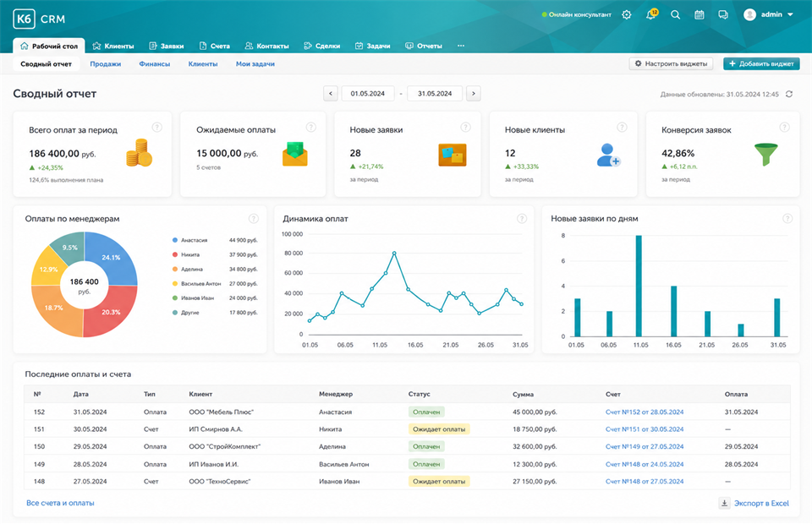Image resolution: width=812 pixels, height=524 pixels.
Task: Select the Сводный отчет subtab
Action: (x=46, y=64)
